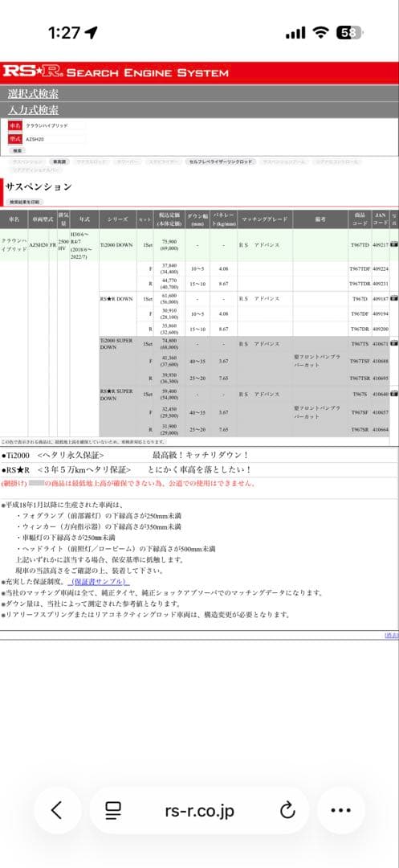
Task: Tap the cellular signal bars
Action: [x=295, y=33]
